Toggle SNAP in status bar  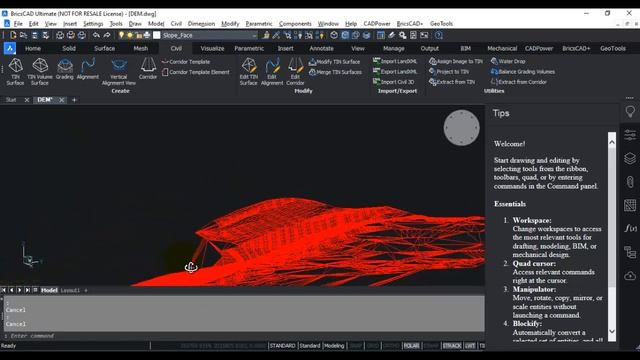(356, 346)
